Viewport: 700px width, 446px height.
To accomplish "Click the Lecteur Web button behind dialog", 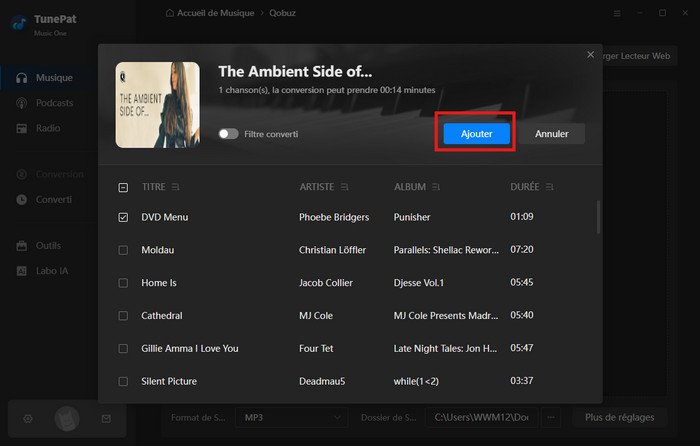I will [639, 56].
